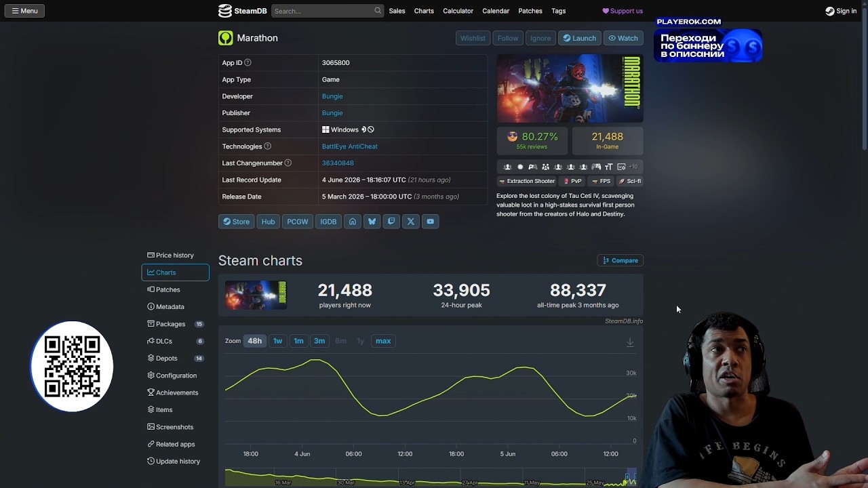This screenshot has width=868, height=488.
Task: Open the Metadata sidebar tab
Action: pyautogui.click(x=175, y=307)
